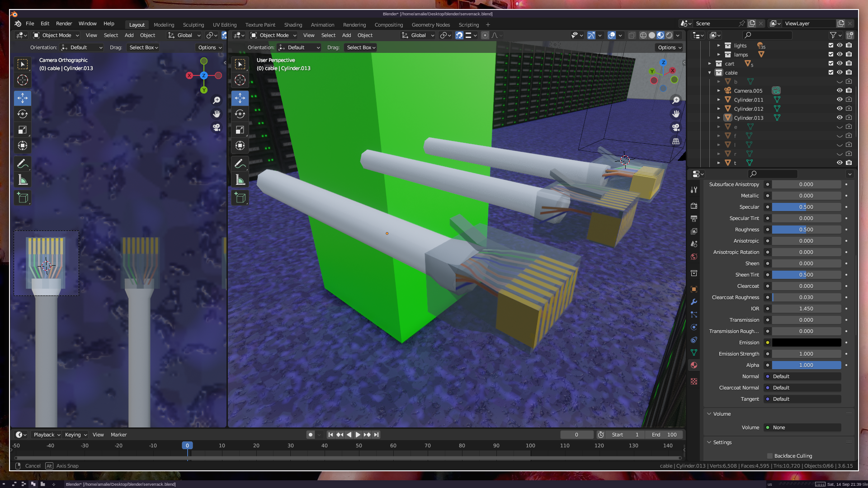Viewport: 868px width, 488px height.
Task: Select the Add Cube tool in left viewport
Action: tap(23, 198)
